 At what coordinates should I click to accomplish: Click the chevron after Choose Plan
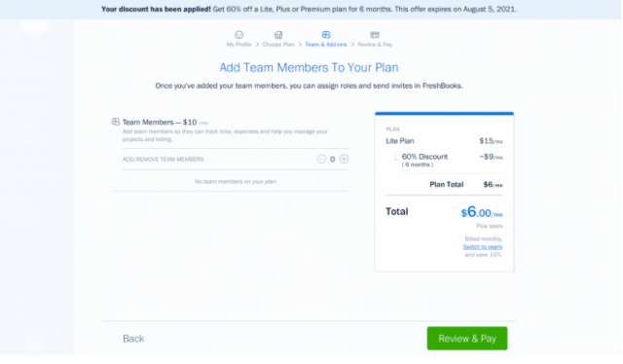tap(300, 45)
